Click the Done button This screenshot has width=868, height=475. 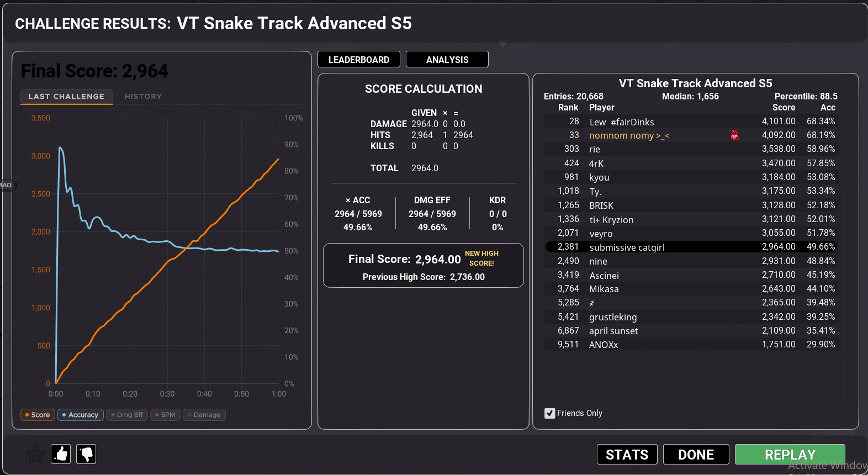click(696, 455)
